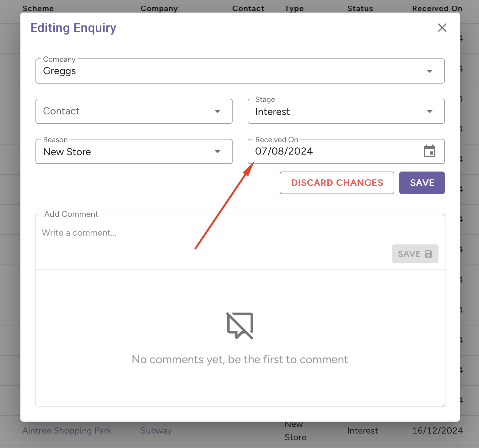This screenshot has height=448, width=479.
Task: Open the calendar date picker icon
Action: [429, 151]
